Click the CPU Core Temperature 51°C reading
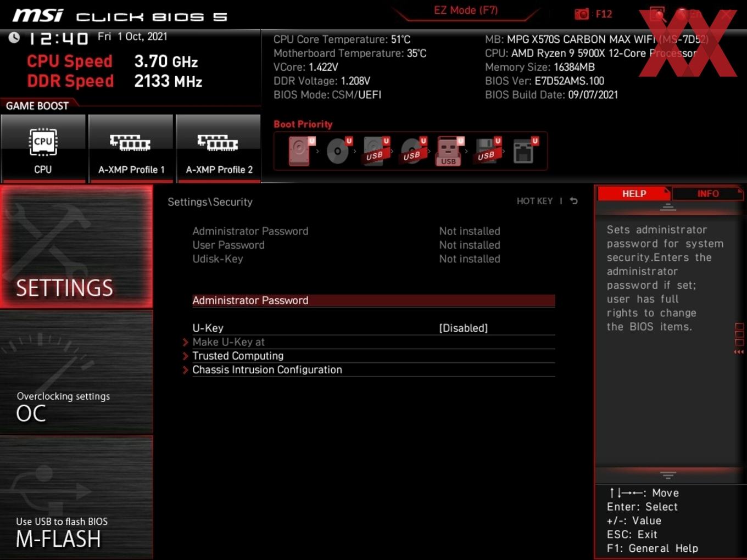This screenshot has height=560, width=747. tap(342, 40)
